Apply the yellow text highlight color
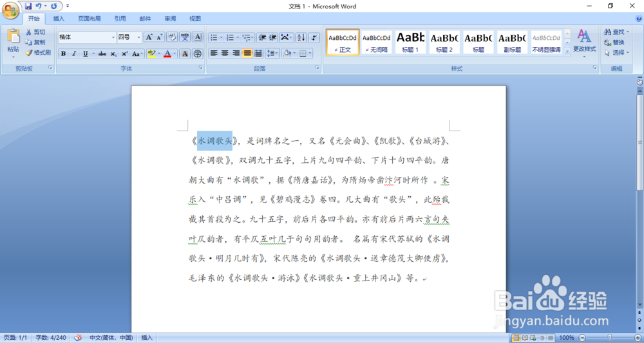Image resolution: width=644 pixels, height=343 pixels. (151, 54)
